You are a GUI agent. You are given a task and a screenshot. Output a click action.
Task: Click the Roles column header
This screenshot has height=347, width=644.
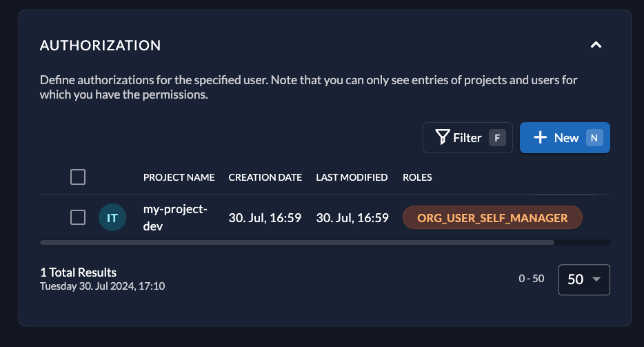[x=417, y=177]
